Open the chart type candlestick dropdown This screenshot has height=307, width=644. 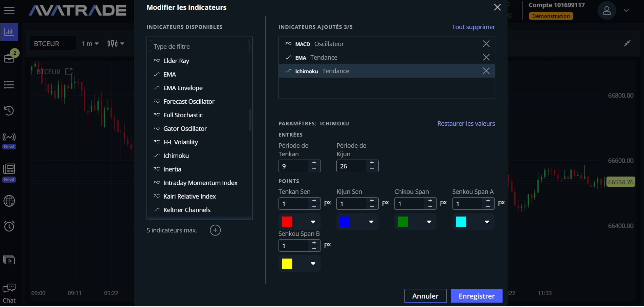tap(116, 44)
